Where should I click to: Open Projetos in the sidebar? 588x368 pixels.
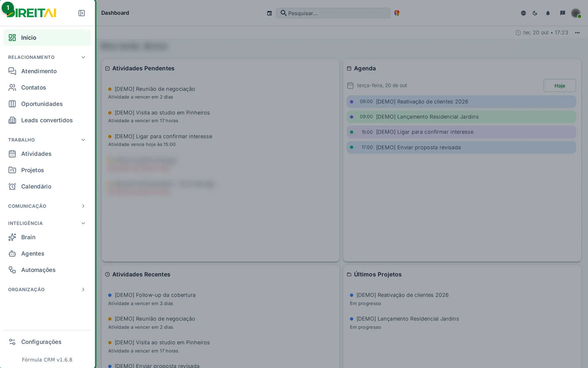point(47,170)
